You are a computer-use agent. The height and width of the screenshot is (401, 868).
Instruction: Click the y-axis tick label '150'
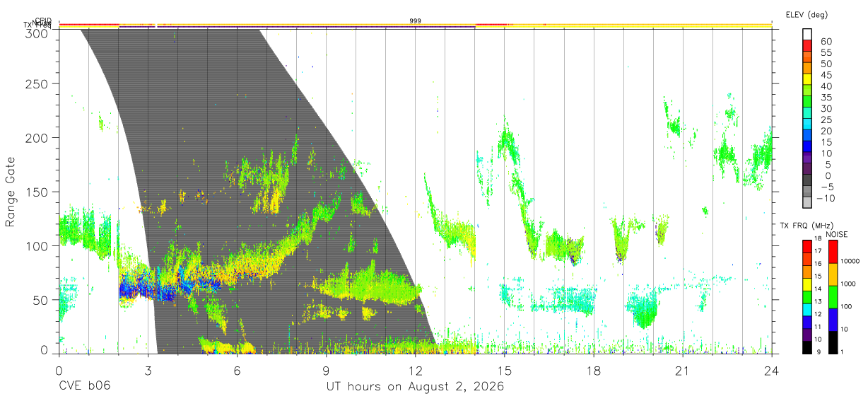pos(37,192)
